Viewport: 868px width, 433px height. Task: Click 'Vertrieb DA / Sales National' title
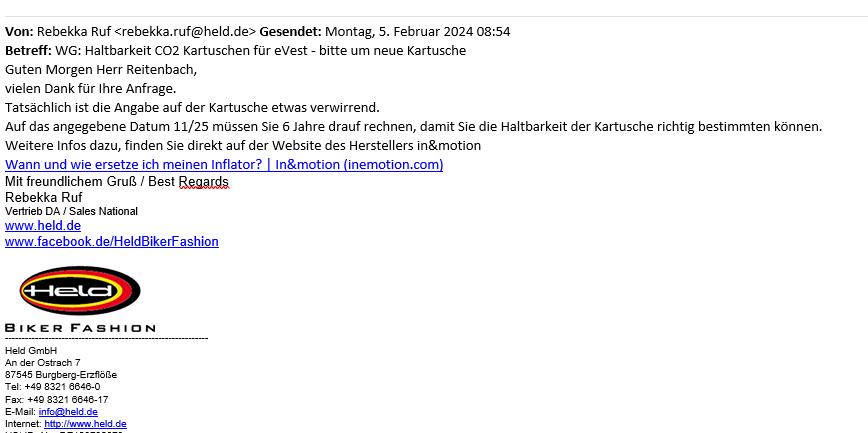coord(71,212)
